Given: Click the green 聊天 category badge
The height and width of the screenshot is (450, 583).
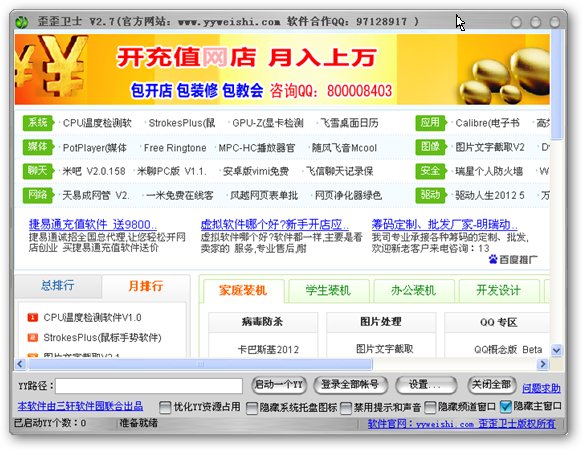Looking at the screenshot, I should coord(38,171).
